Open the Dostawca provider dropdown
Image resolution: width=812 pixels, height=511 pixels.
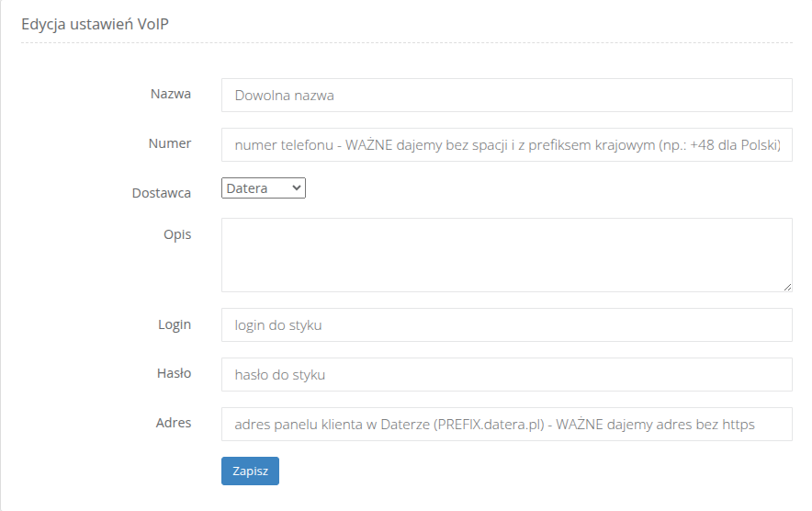pyautogui.click(x=263, y=188)
